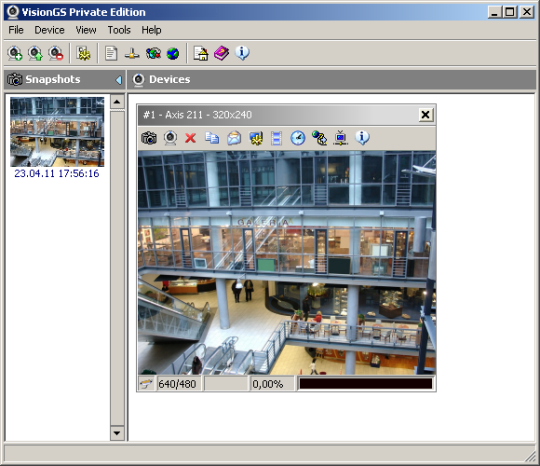Viewport: 540px width, 466px height.
Task: Open the Tools menu
Action: click(119, 30)
